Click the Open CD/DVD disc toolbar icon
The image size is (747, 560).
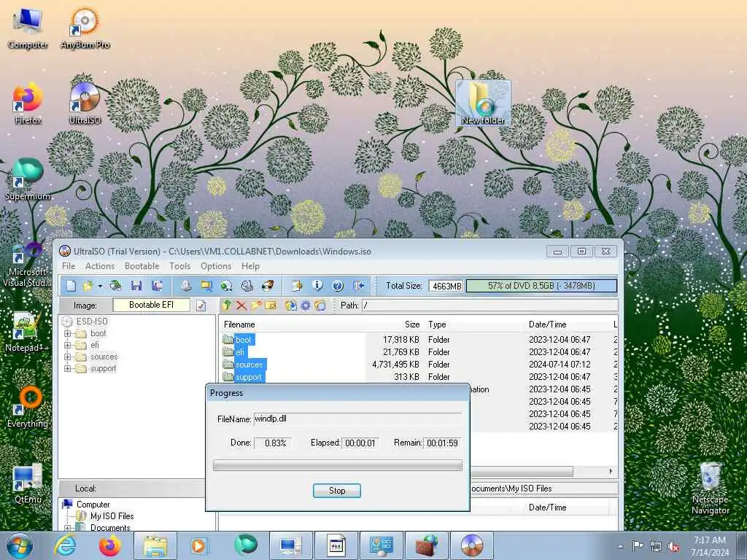[116, 286]
